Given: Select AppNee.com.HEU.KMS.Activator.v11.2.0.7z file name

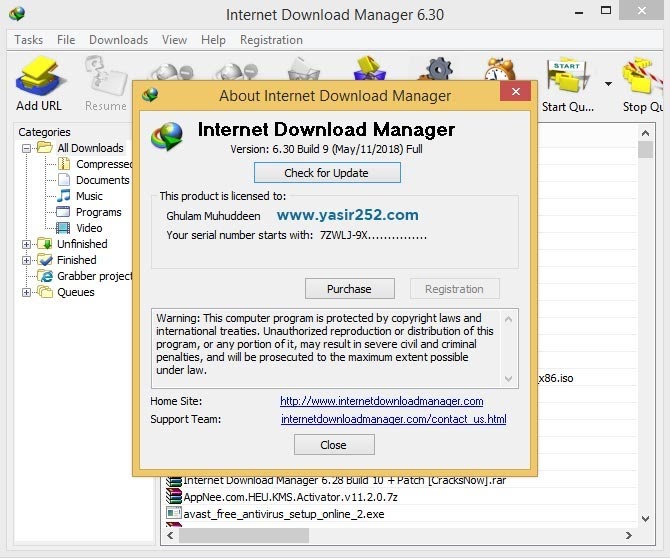Looking at the screenshot, I should tap(291, 497).
